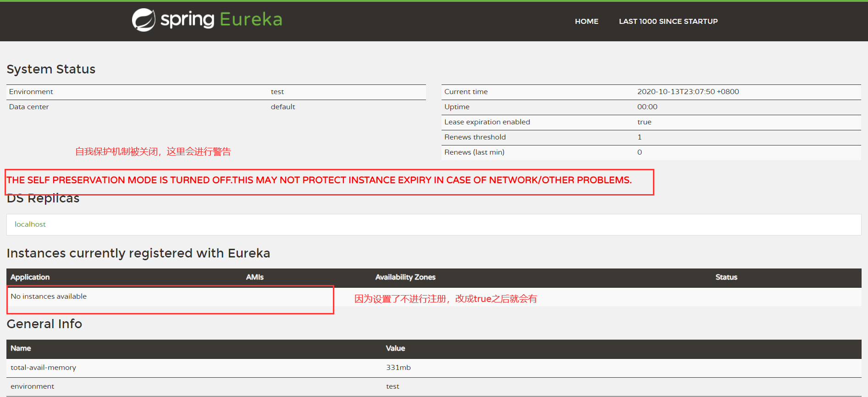Click the 00:00 uptime value

[x=647, y=107]
